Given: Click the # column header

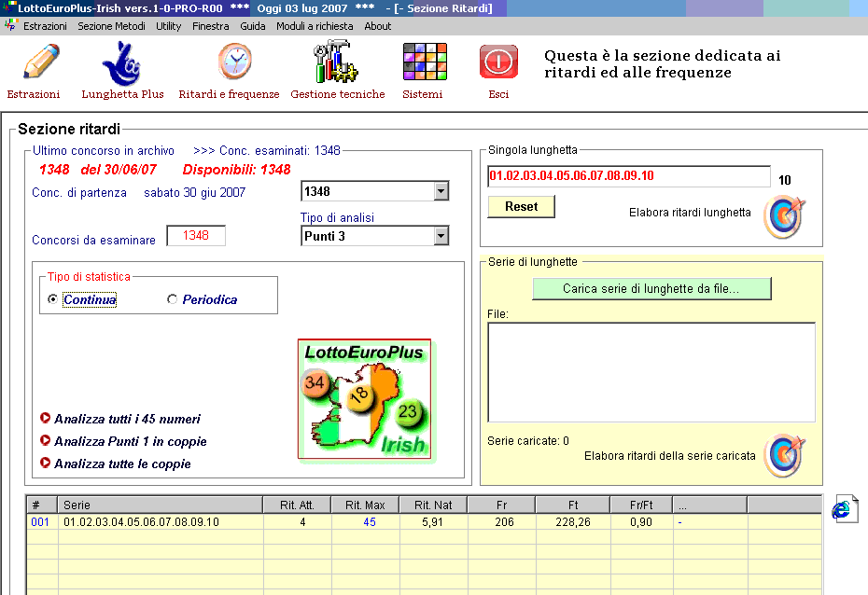Looking at the screenshot, I should 42,505.
